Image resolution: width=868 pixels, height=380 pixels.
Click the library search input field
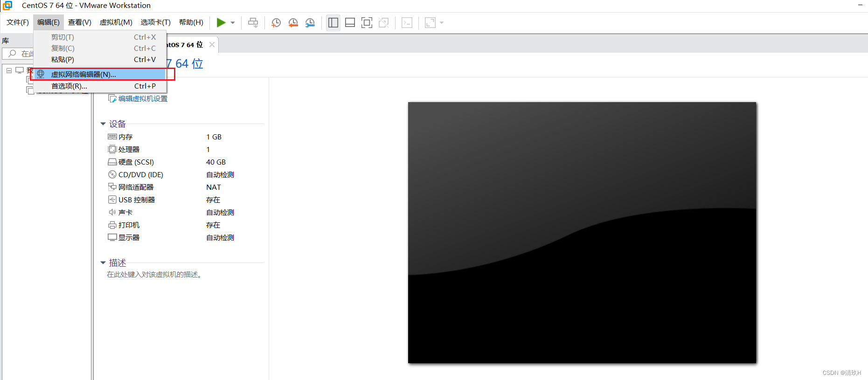(19, 54)
